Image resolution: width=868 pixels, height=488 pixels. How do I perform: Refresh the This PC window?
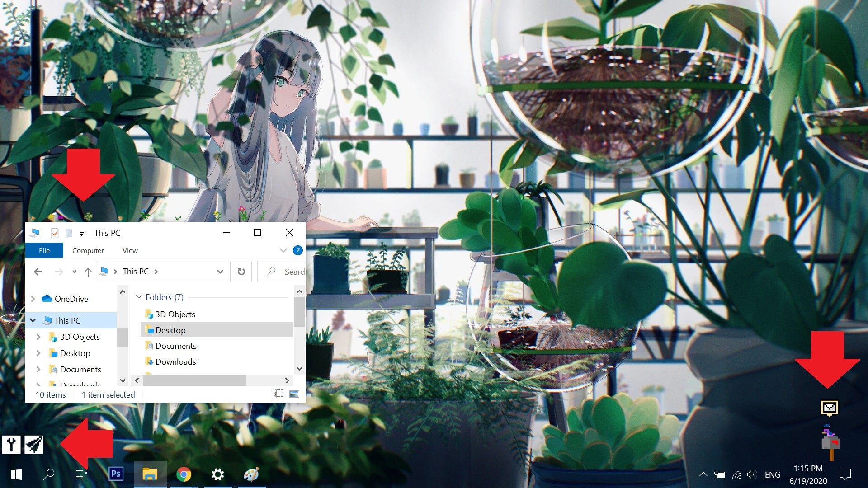point(241,271)
